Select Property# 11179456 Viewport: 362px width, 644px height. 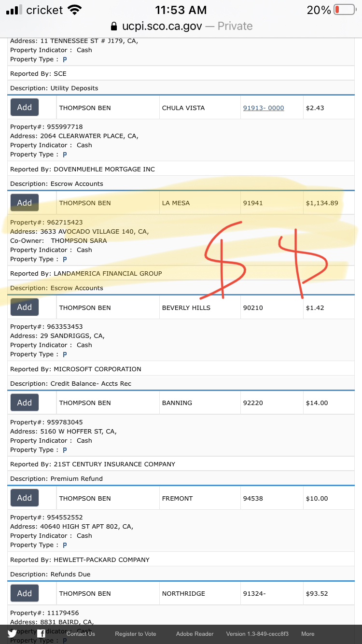(x=44, y=613)
